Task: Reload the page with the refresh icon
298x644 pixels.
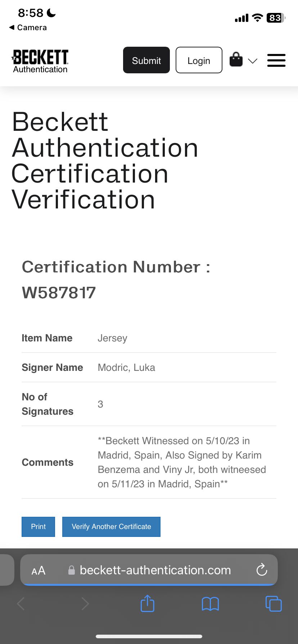Action: click(262, 570)
